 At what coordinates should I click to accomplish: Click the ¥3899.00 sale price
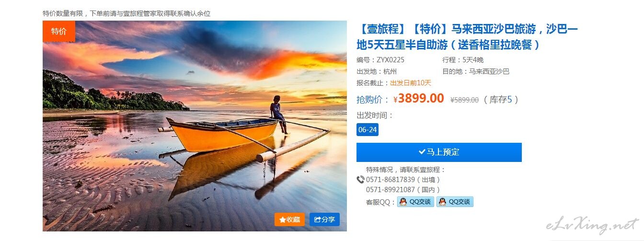(419, 99)
